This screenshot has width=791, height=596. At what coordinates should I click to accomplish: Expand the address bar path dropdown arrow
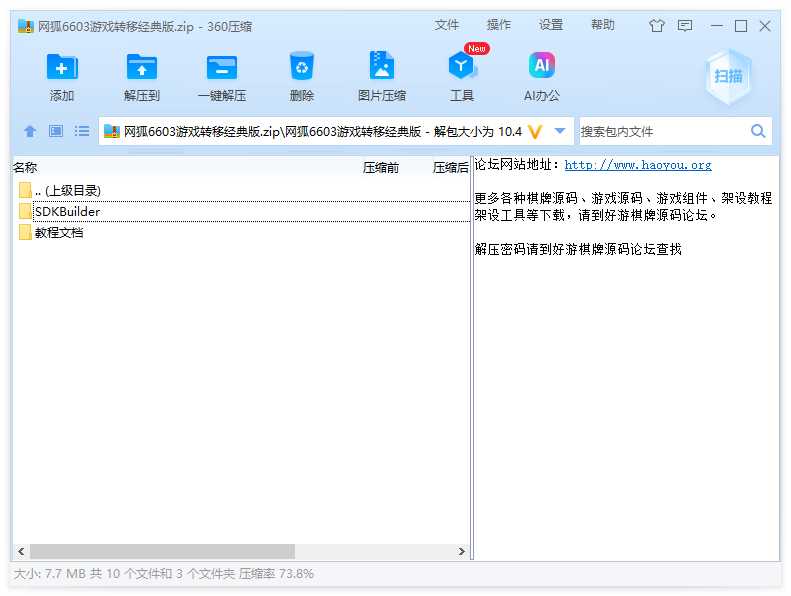point(559,131)
